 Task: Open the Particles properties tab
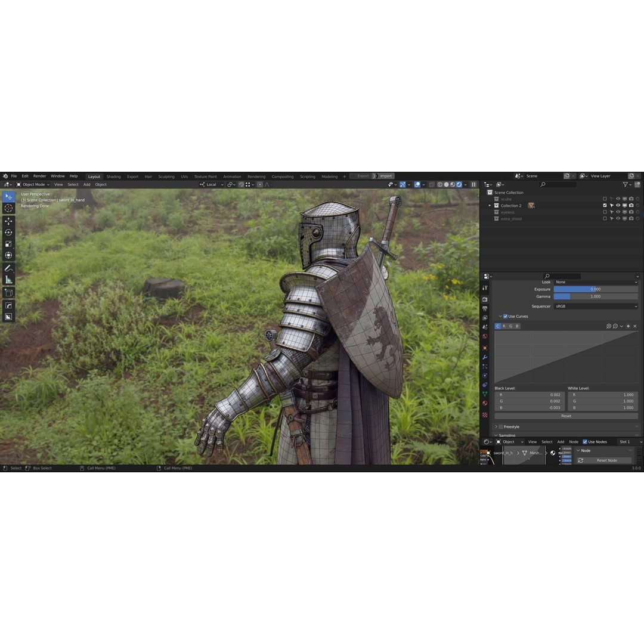(x=485, y=366)
